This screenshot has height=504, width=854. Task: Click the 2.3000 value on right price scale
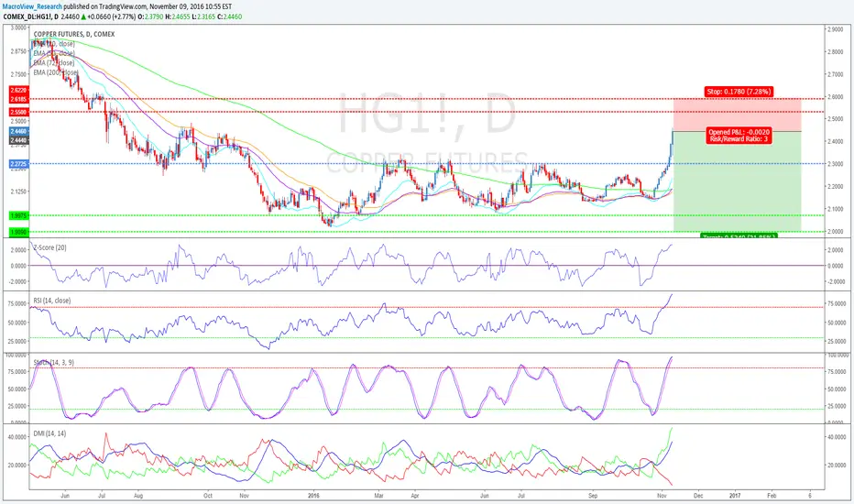(836, 163)
